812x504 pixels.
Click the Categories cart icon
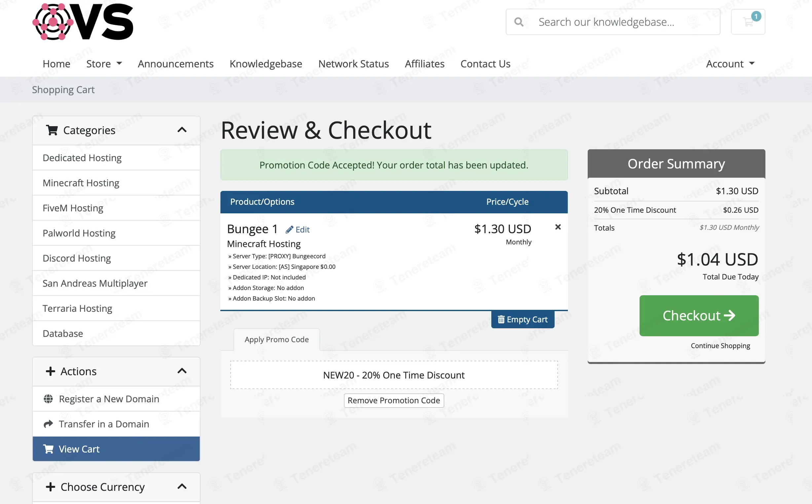coord(52,130)
